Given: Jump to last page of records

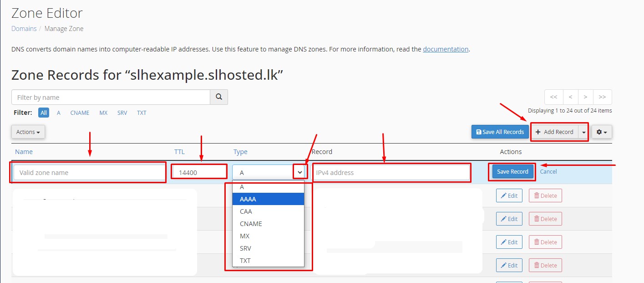Looking at the screenshot, I should point(603,97).
